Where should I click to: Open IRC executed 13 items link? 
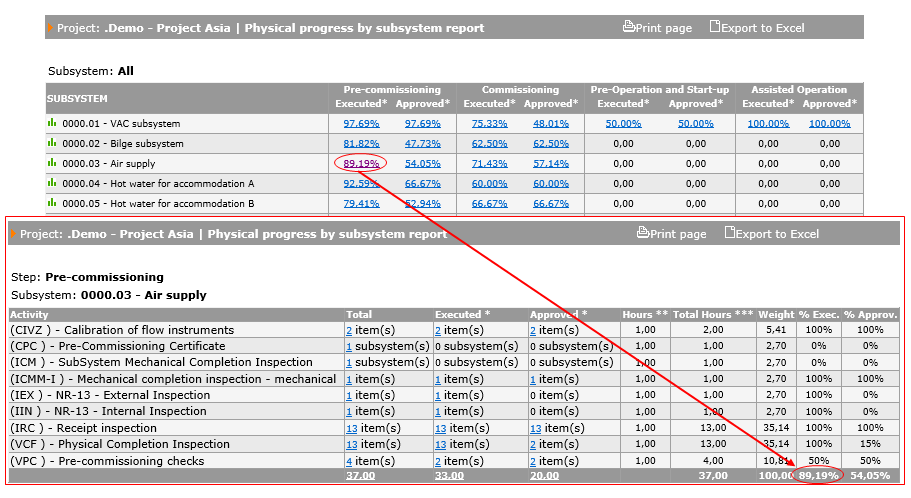(x=440, y=428)
